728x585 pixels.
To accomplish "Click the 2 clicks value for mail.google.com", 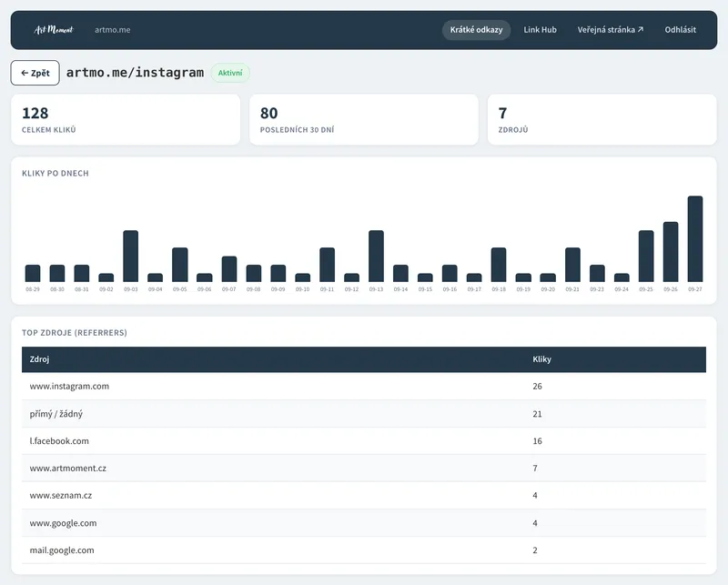I will click(535, 550).
